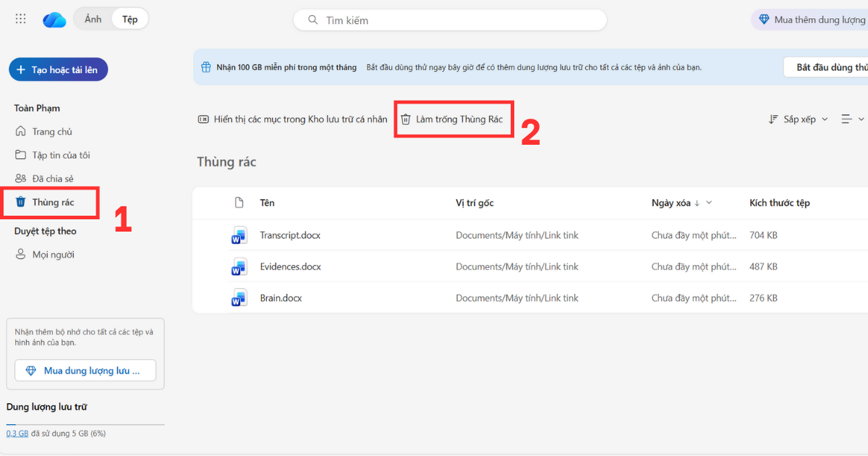Click the Làm trống Thùng Rác button
Image resolution: width=868 pixels, height=456 pixels.
[454, 119]
